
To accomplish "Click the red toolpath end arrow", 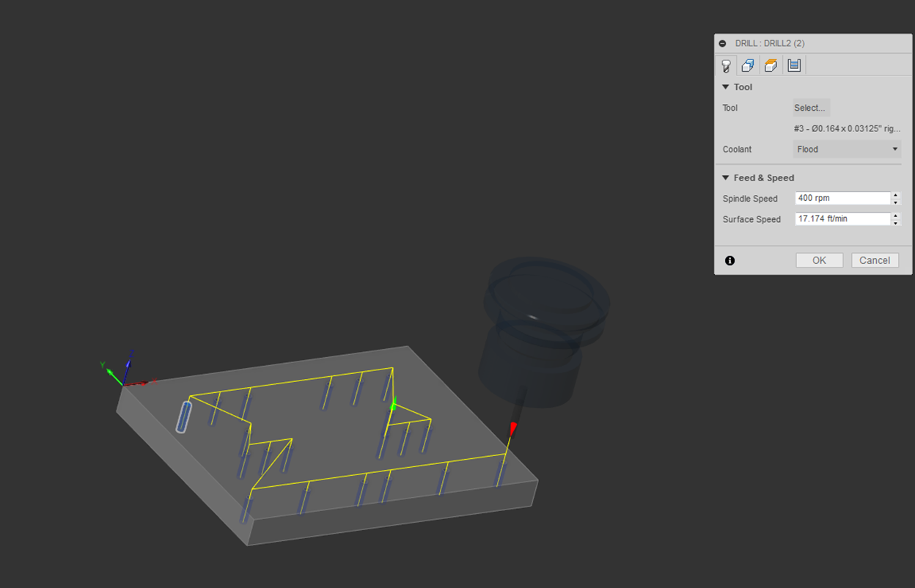I will (513, 428).
